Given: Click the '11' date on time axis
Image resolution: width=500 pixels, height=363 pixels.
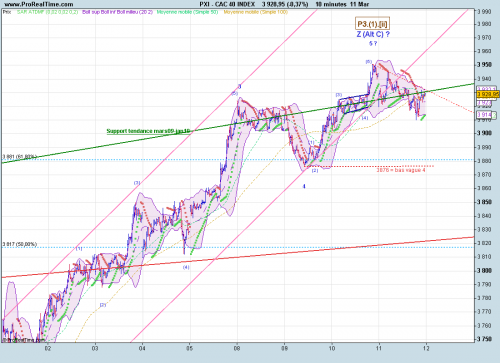Looking at the screenshot, I should pos(379,349).
